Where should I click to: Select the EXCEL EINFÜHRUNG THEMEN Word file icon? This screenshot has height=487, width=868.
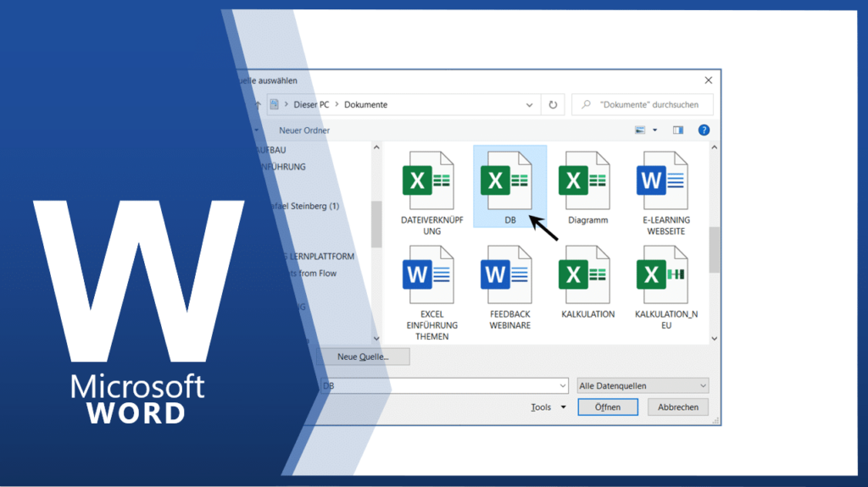tap(428, 275)
